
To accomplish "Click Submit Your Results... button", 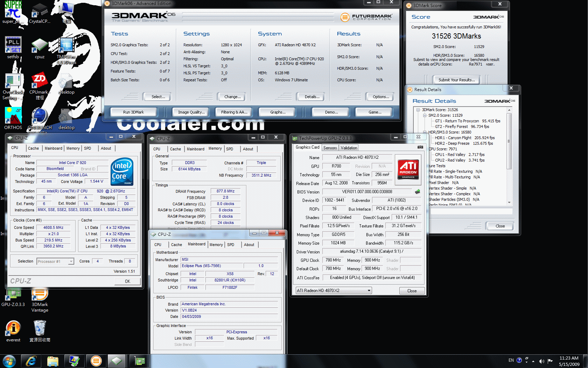I will click(456, 80).
